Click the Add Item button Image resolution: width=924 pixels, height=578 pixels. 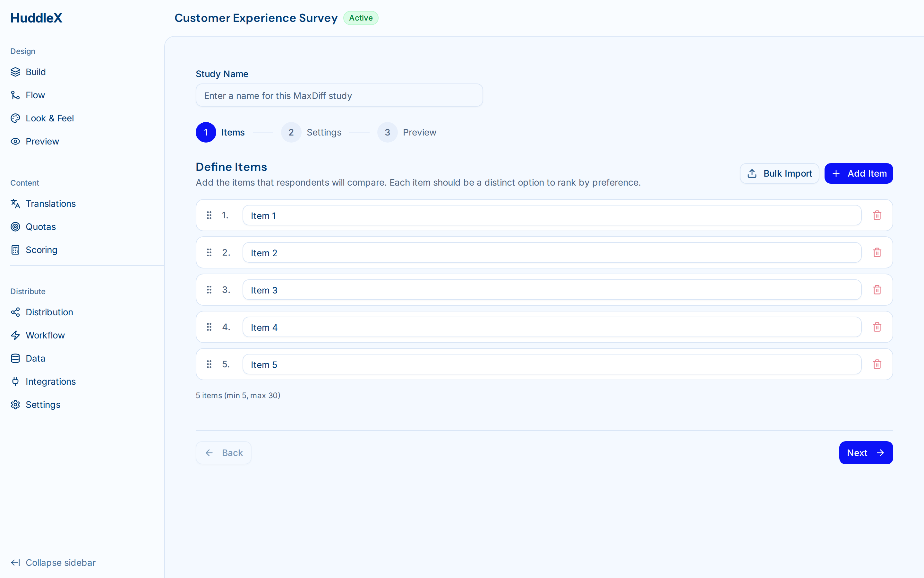tap(859, 173)
